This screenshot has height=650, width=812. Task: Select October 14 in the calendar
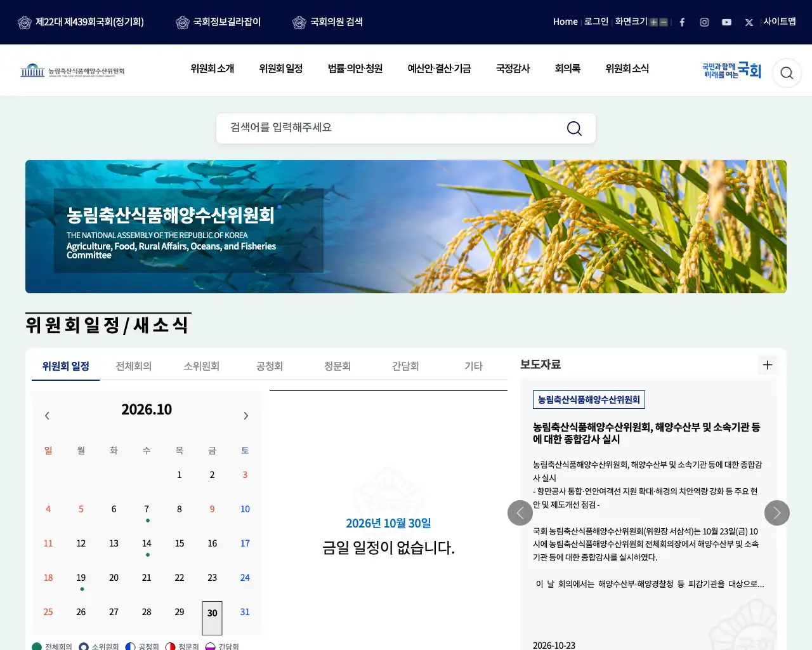click(x=147, y=543)
